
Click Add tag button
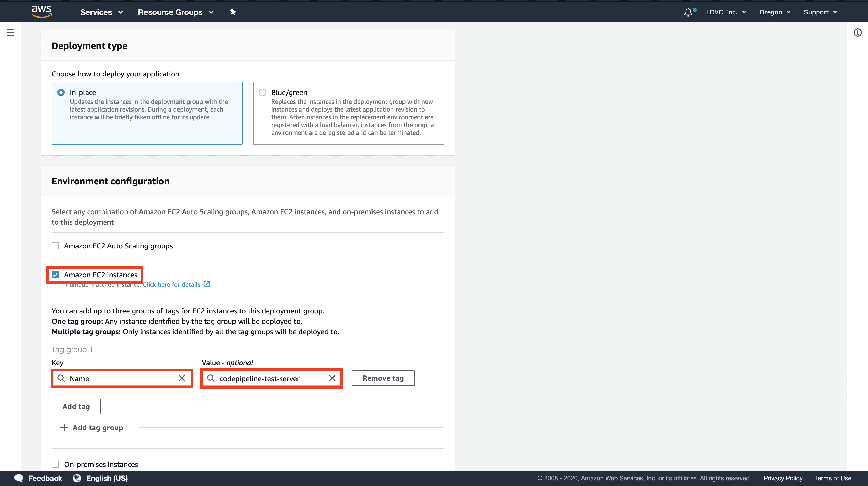click(76, 406)
